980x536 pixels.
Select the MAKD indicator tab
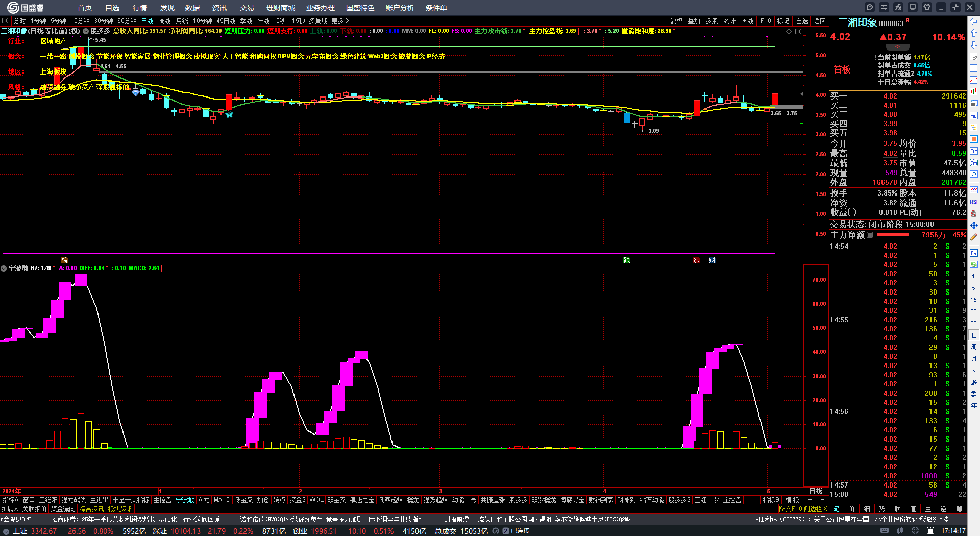tap(222, 500)
